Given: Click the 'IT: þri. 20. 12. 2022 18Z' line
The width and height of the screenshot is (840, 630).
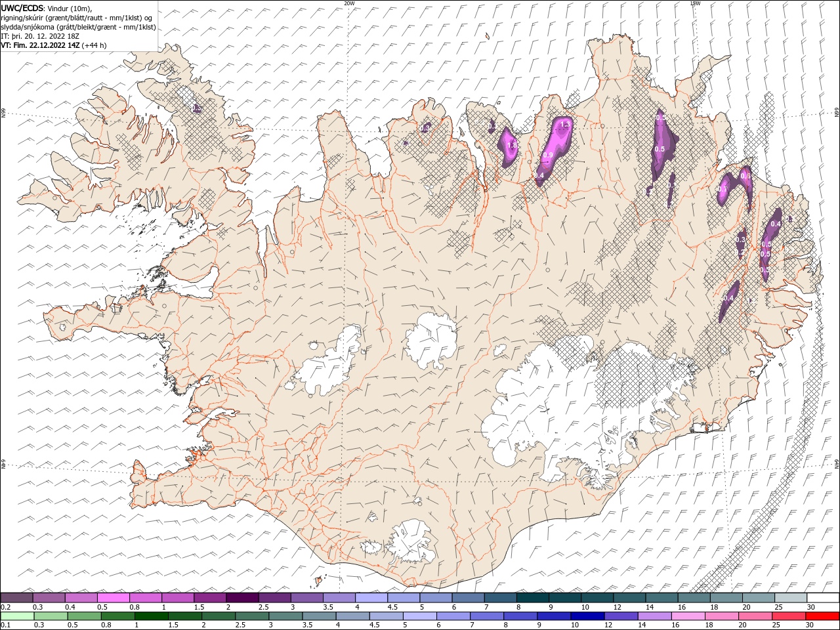Looking at the screenshot, I should click(40, 36).
